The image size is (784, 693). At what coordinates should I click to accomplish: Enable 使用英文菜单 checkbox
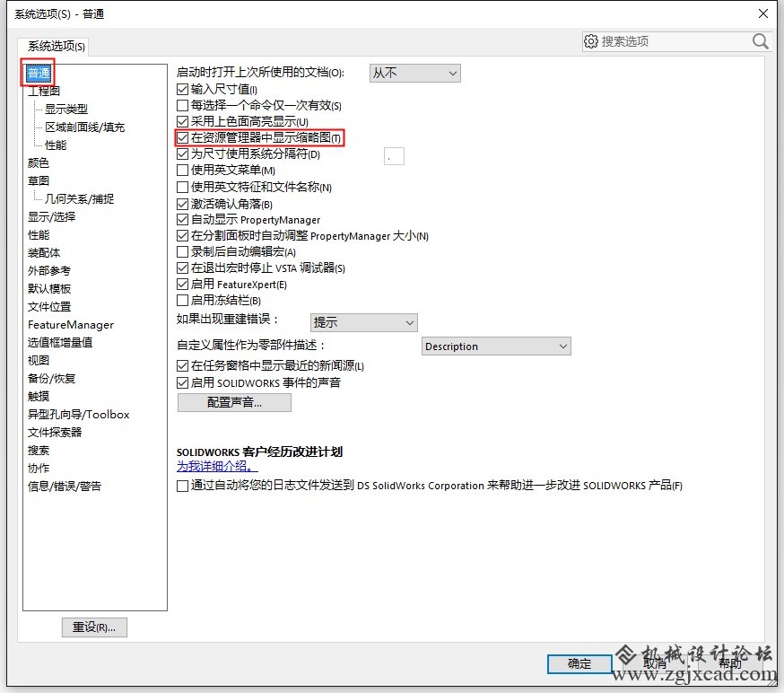(x=182, y=171)
